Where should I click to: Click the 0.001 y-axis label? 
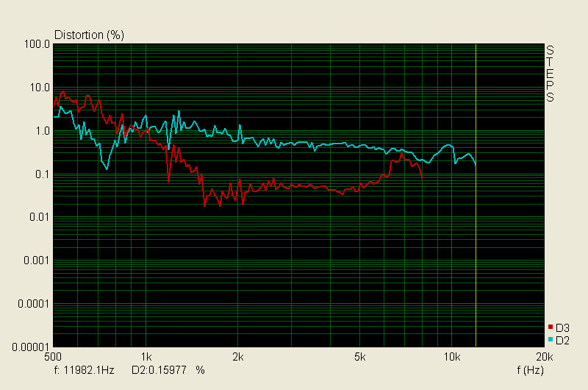click(x=37, y=260)
